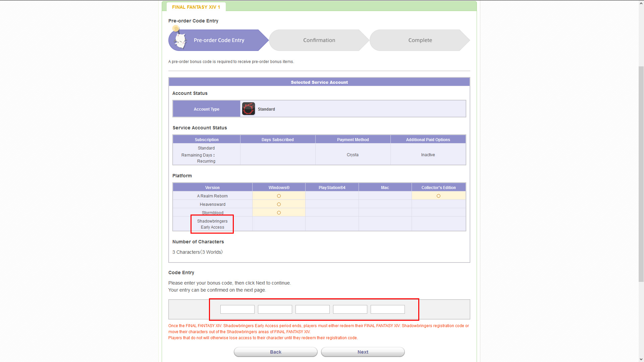644x362 pixels.
Task: Click the Payment Method column header
Action: point(353,140)
